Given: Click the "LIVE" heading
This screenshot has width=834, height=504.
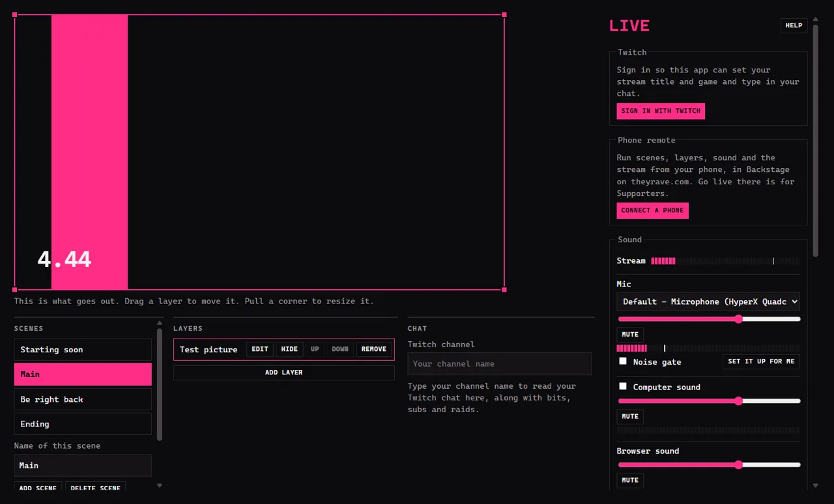Looking at the screenshot, I should (x=629, y=26).
